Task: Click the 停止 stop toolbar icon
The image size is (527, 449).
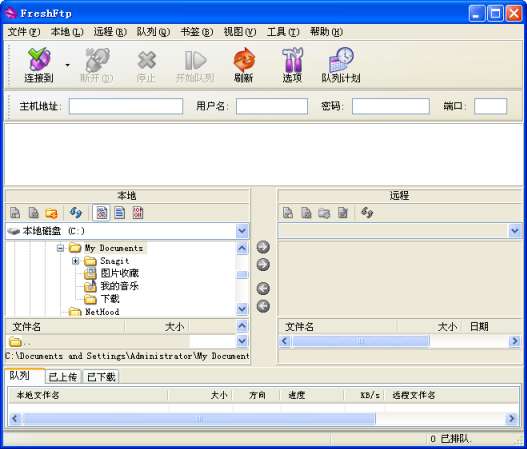Action: [x=146, y=65]
